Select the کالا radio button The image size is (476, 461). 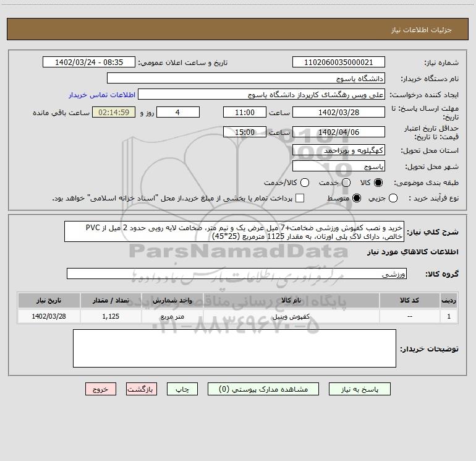point(378,183)
